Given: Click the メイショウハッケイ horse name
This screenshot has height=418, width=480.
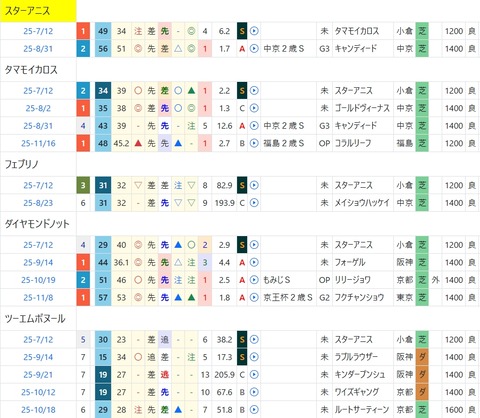Looking at the screenshot, I should coord(362,203).
